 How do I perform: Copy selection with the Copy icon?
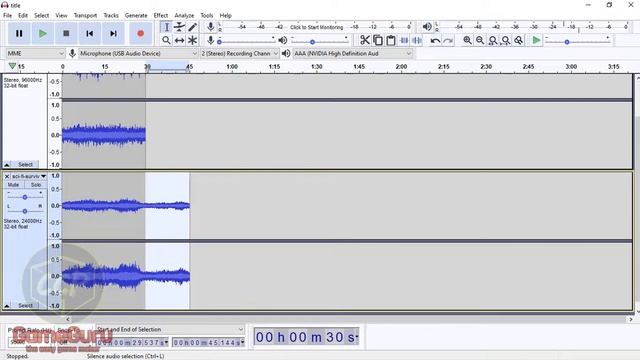[378, 40]
